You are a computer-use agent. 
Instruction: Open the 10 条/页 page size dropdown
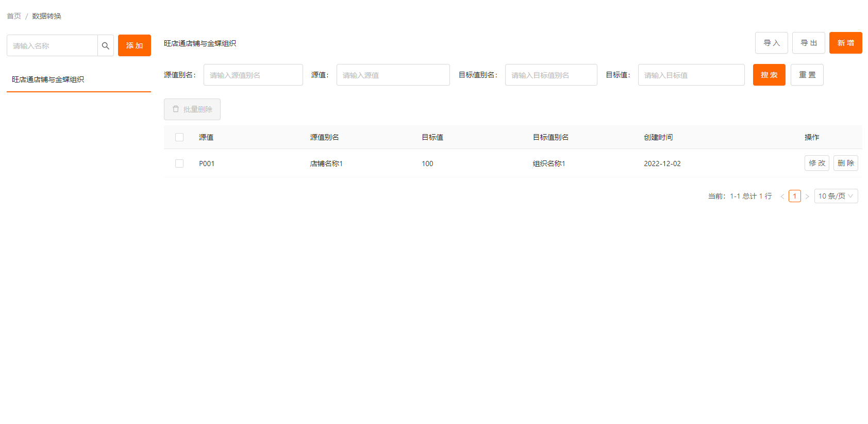[x=836, y=196]
